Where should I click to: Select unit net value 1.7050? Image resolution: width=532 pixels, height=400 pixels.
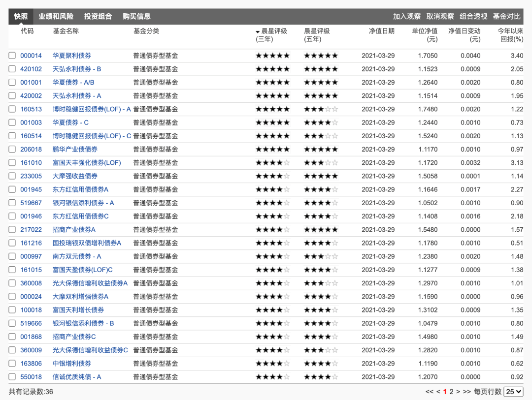(428, 56)
